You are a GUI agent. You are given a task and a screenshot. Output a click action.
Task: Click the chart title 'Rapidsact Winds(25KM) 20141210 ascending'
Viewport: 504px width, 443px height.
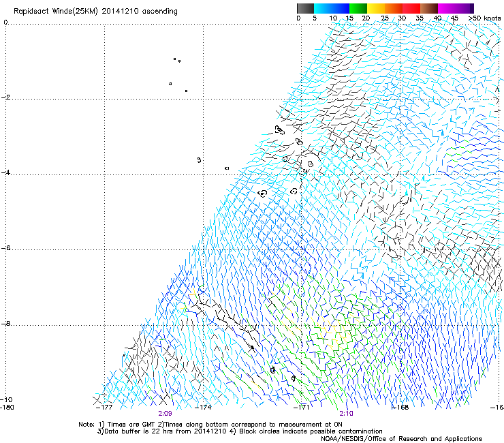tap(95, 12)
